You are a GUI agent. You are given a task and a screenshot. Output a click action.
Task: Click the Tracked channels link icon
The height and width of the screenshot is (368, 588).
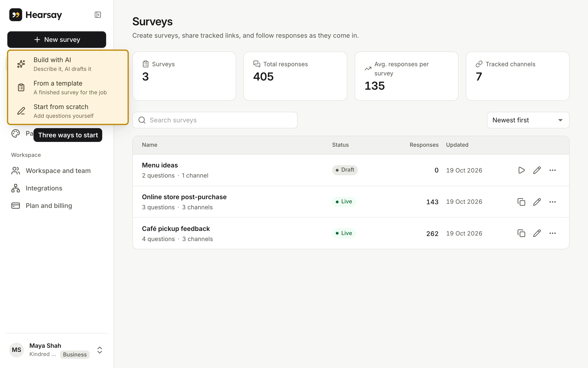(479, 64)
